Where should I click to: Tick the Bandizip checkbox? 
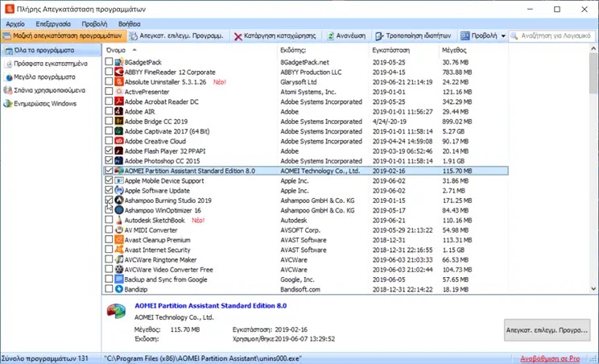click(109, 289)
